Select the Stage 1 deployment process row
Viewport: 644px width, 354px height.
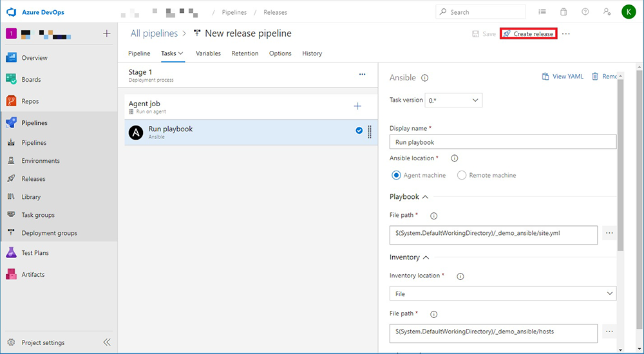point(248,75)
